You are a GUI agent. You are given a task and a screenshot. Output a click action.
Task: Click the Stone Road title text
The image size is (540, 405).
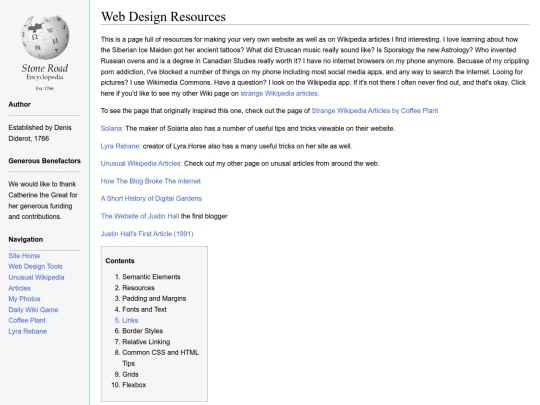(x=45, y=68)
